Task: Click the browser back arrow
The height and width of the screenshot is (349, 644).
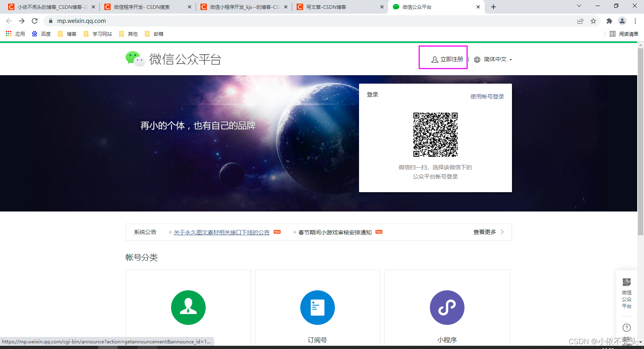Action: click(x=9, y=21)
